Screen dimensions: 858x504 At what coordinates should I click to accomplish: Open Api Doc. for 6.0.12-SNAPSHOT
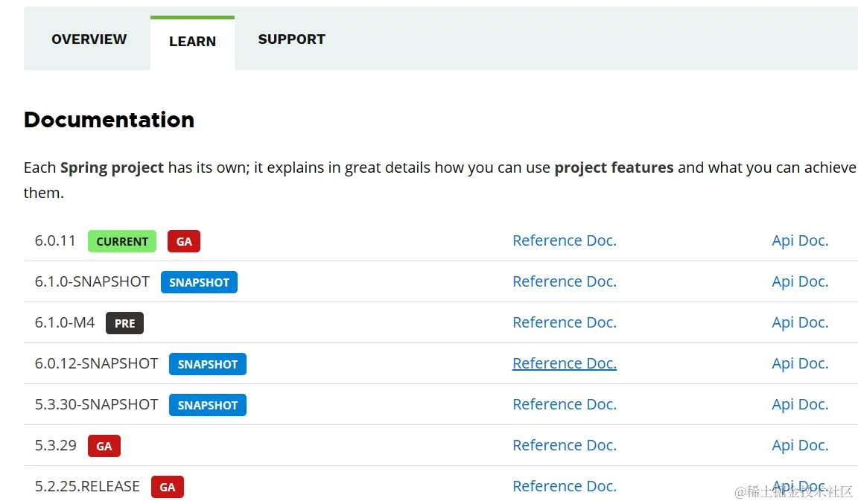click(x=800, y=363)
